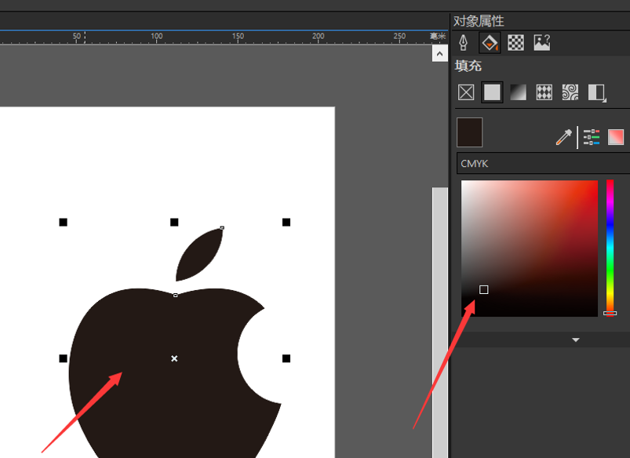The width and height of the screenshot is (630, 458).
Task: Open the bitmap image properties tab
Action: coord(542,43)
